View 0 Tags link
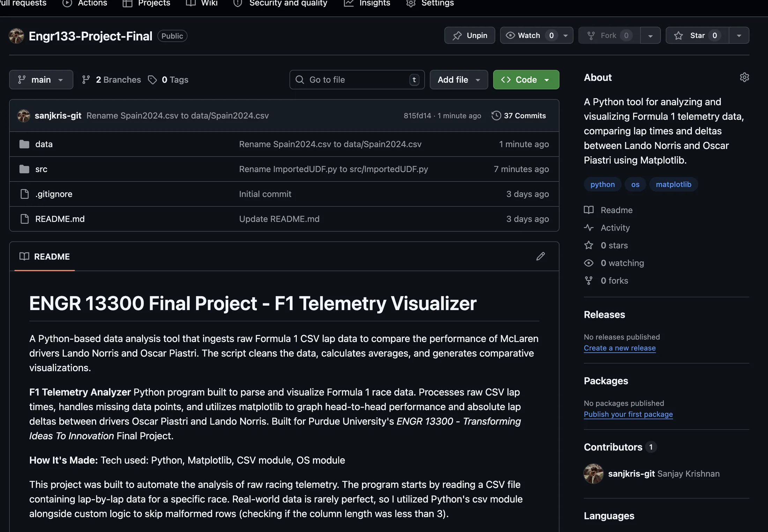This screenshot has width=768, height=532. [x=168, y=80]
